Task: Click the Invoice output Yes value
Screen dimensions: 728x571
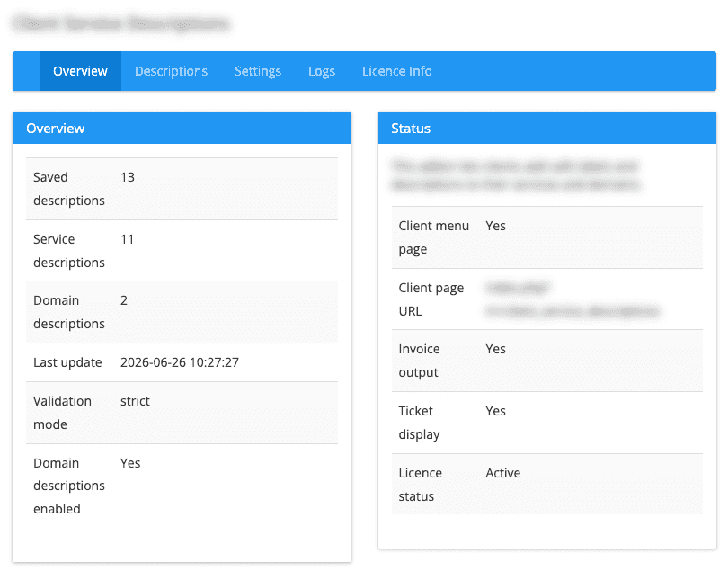Action: 495,349
